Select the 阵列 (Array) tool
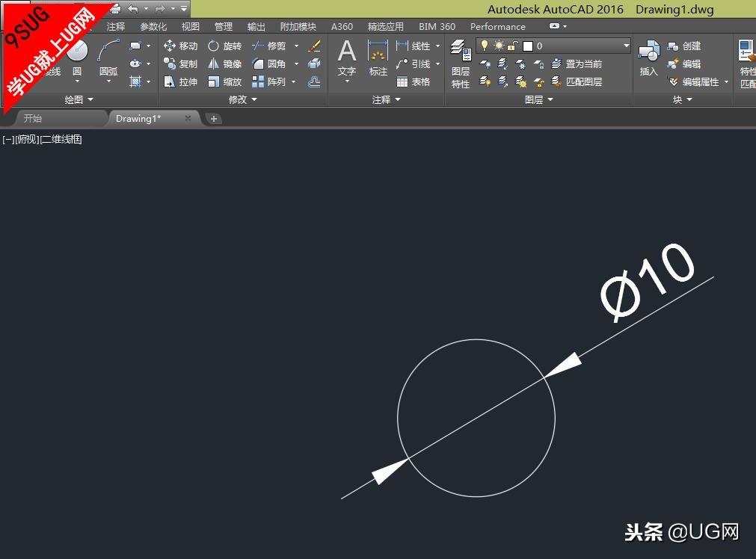 tap(269, 81)
